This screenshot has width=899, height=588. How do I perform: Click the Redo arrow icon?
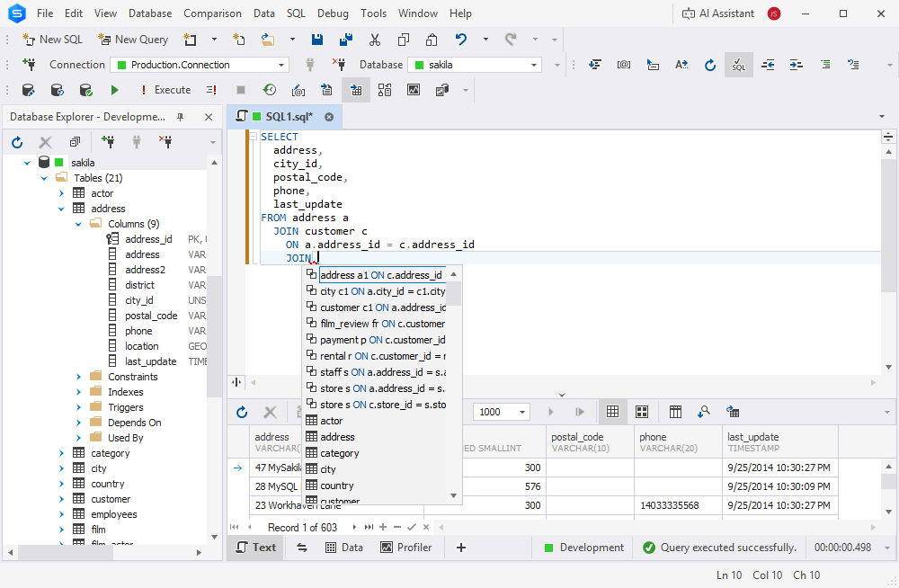[x=511, y=39]
